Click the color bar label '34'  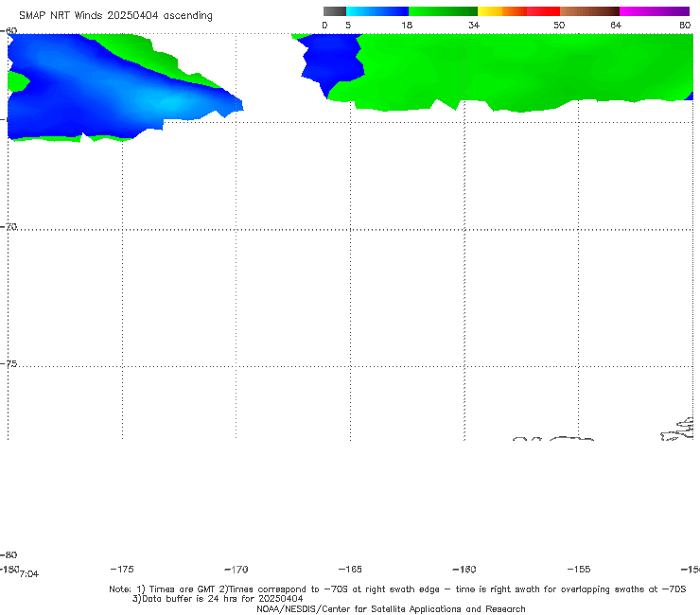474,26
